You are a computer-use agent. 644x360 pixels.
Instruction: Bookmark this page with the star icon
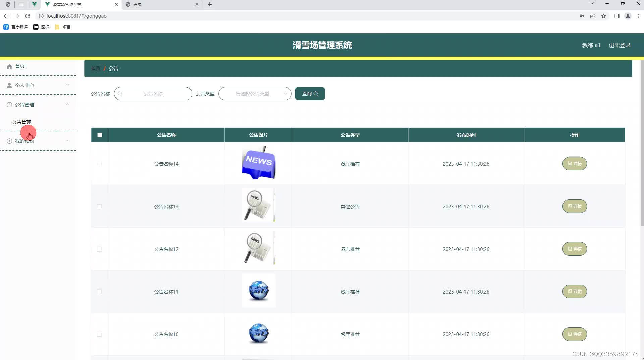(603, 16)
